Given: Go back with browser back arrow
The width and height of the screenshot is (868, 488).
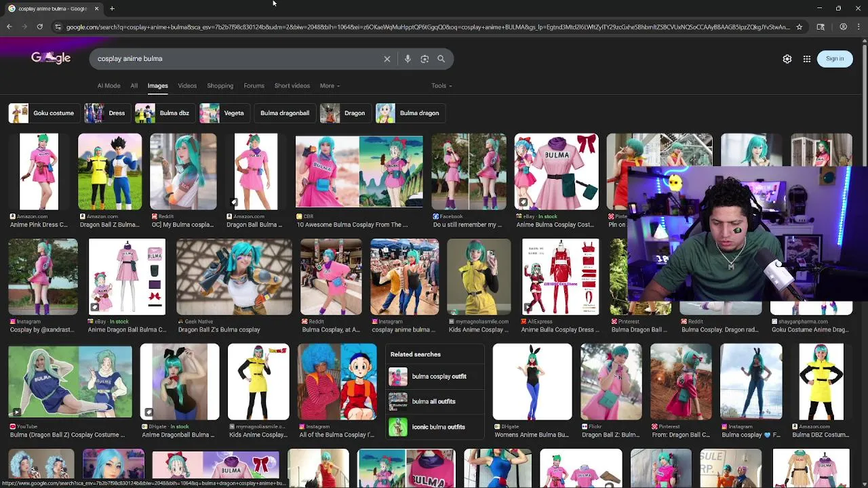Looking at the screenshot, I should 9,27.
